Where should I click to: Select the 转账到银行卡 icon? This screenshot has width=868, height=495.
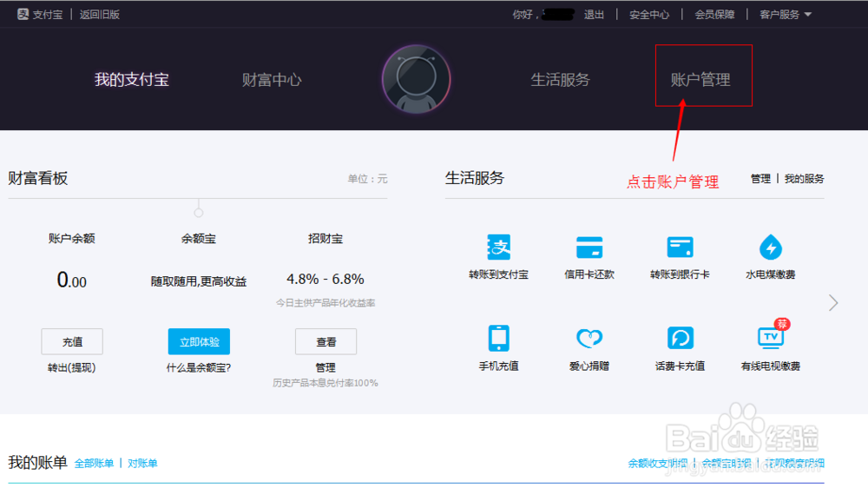click(680, 247)
